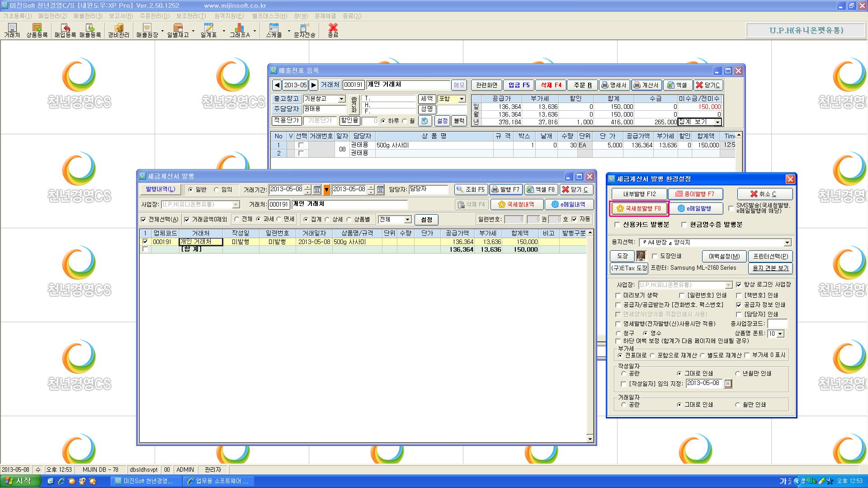Open calendar icon next to 작성일자 임의 지정 date
This screenshot has width=868, height=488.
728,384
